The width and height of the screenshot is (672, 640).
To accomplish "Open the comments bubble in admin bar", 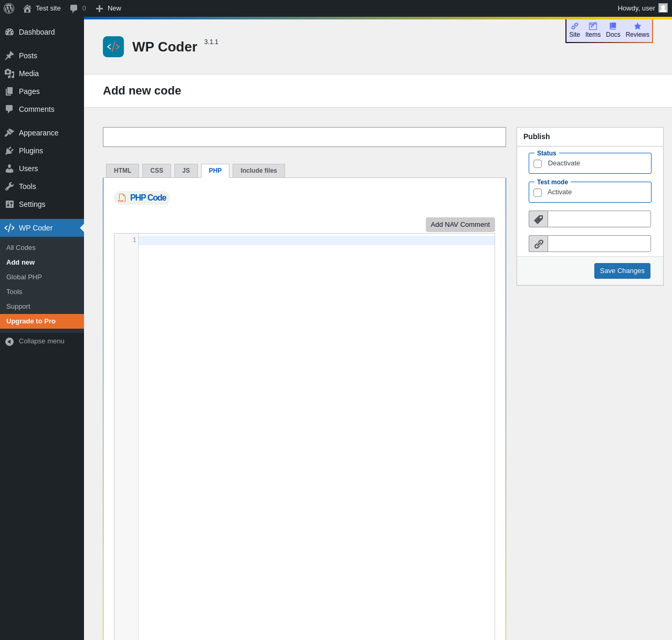I will [74, 8].
